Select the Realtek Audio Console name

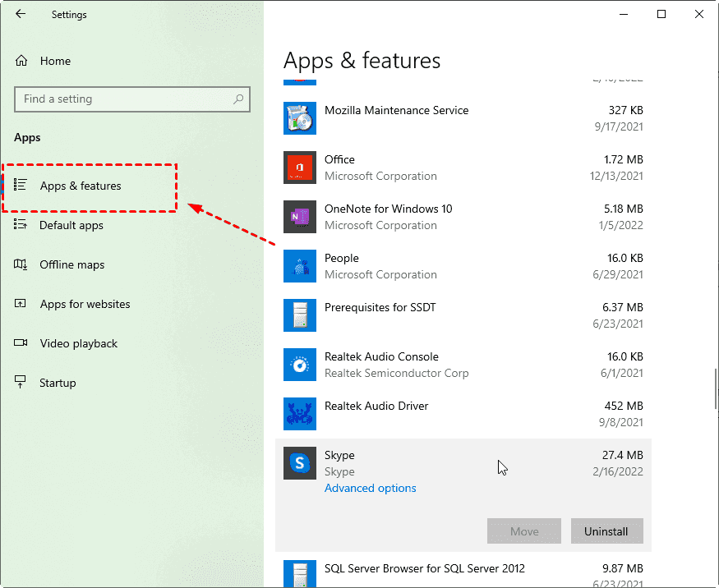(381, 356)
